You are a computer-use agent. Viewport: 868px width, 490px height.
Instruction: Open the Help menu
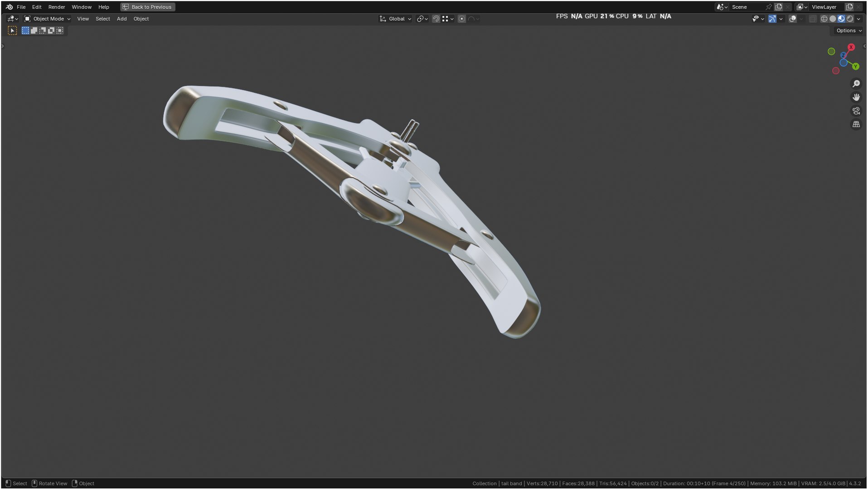point(104,7)
